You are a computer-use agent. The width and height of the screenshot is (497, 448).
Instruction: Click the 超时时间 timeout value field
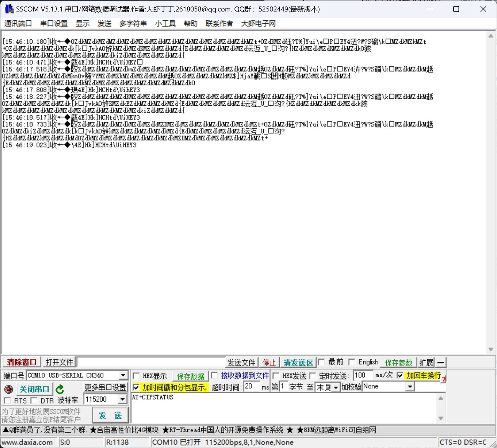coord(252,387)
